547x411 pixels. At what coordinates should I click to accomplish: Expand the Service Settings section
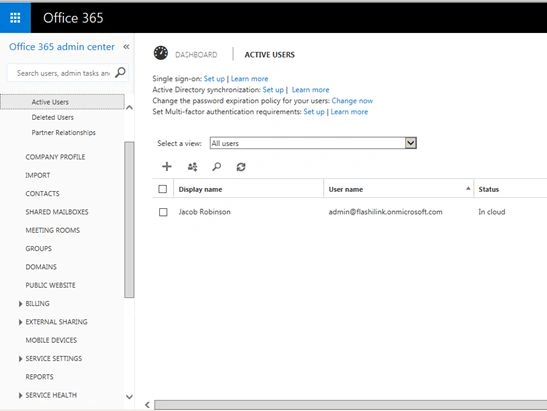pos(20,359)
